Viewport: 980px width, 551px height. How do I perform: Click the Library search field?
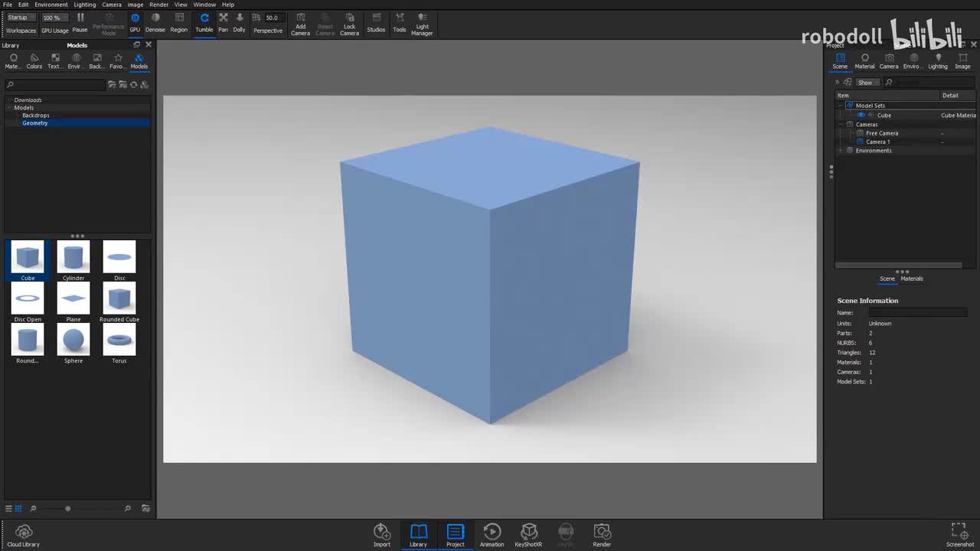[56, 85]
